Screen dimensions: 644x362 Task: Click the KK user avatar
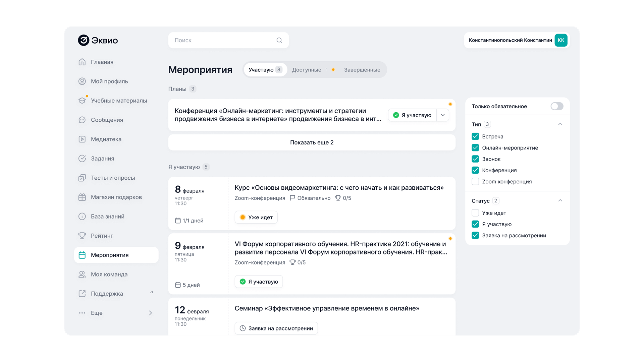(561, 40)
